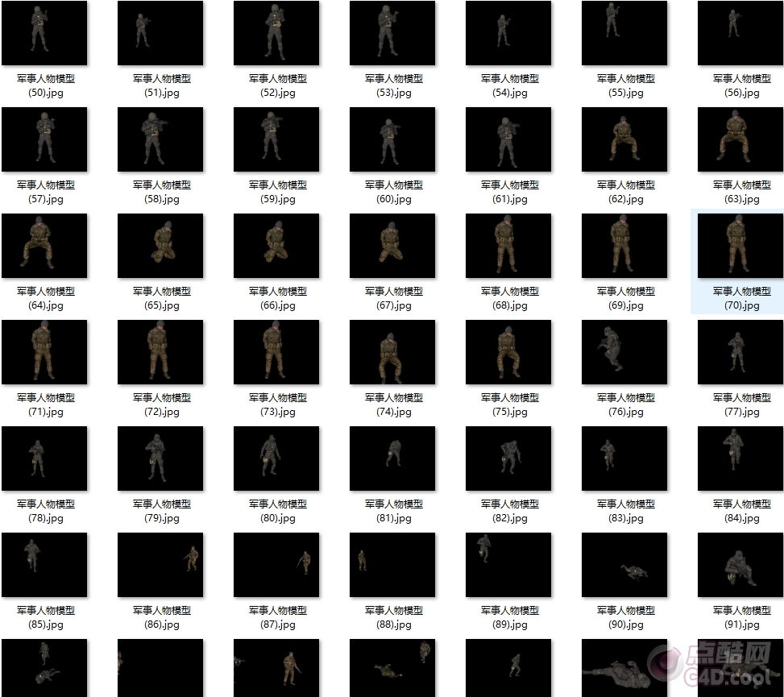Select thumbnail 军事人物模型 (68).jpg
This screenshot has width=784, height=697.
click(508, 246)
